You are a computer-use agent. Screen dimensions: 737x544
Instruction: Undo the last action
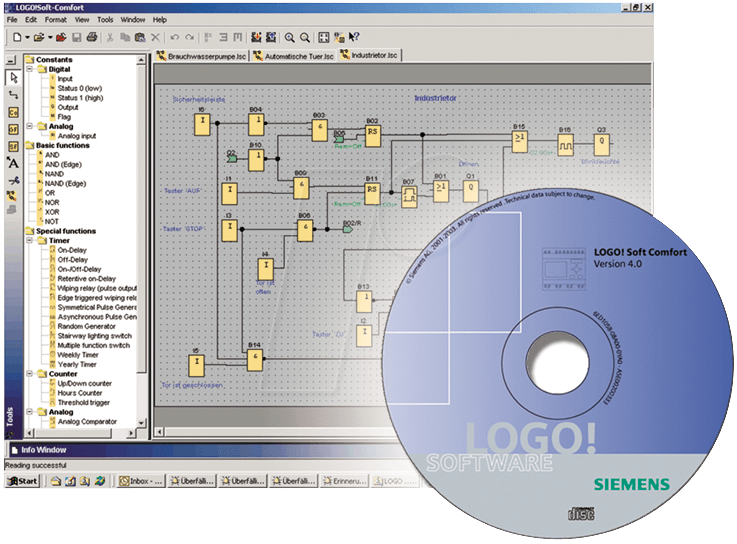pos(175,37)
